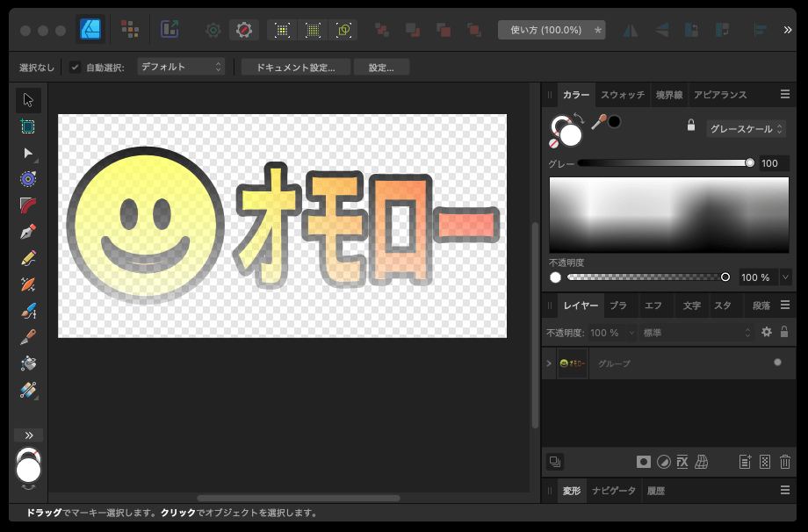Image resolution: width=808 pixels, height=532 pixels.
Task: Add a mask layer from the Layers panel
Action: click(644, 462)
